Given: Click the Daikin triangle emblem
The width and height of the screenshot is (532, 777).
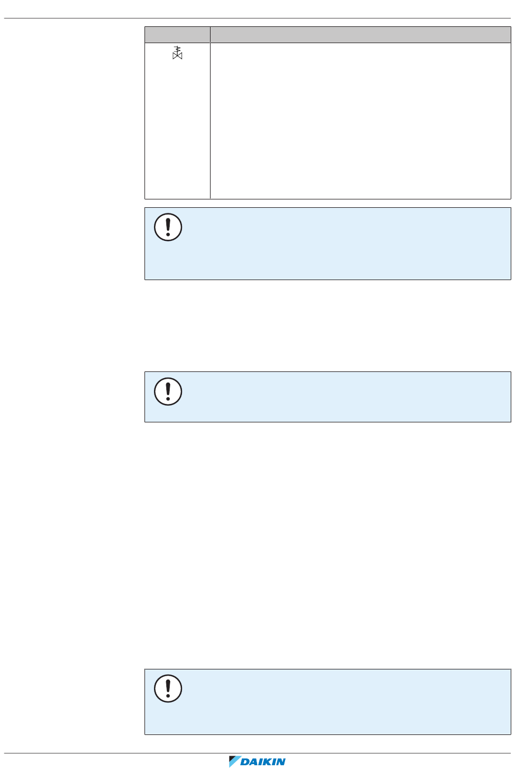Looking at the screenshot, I should click(235, 762).
